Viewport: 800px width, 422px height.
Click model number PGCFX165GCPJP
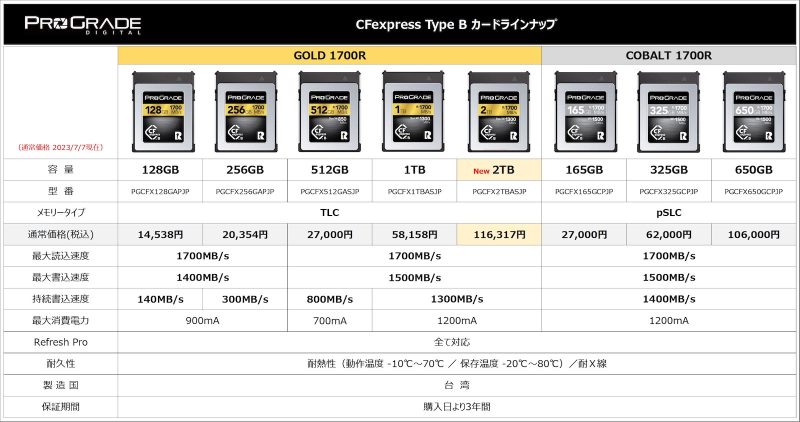(x=584, y=192)
